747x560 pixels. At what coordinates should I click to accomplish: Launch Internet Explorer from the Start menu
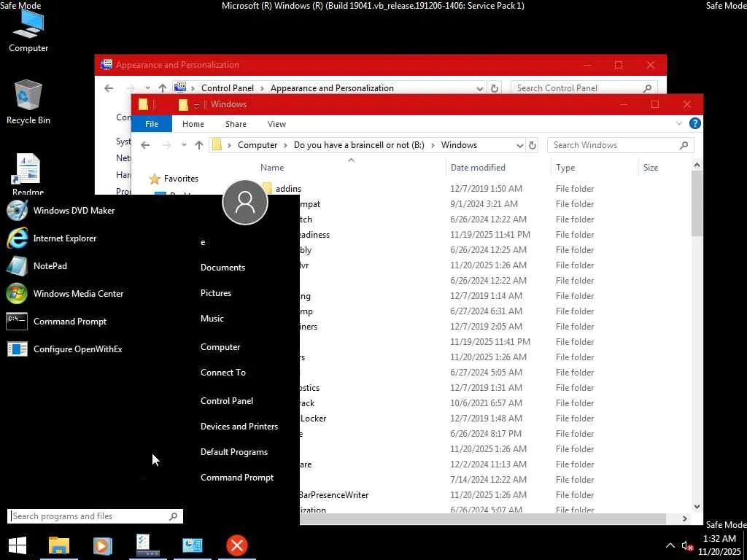pos(52,238)
